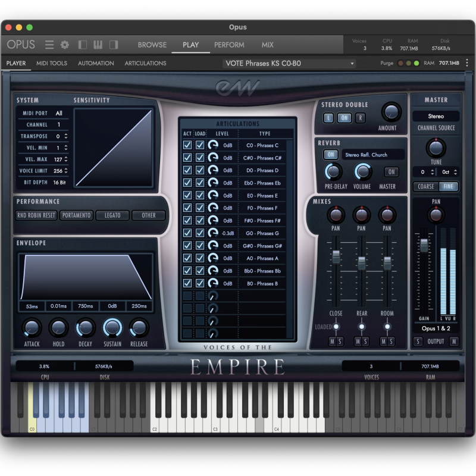Click the Voice Limit stepper arrows
The image size is (476, 476).
[66, 171]
